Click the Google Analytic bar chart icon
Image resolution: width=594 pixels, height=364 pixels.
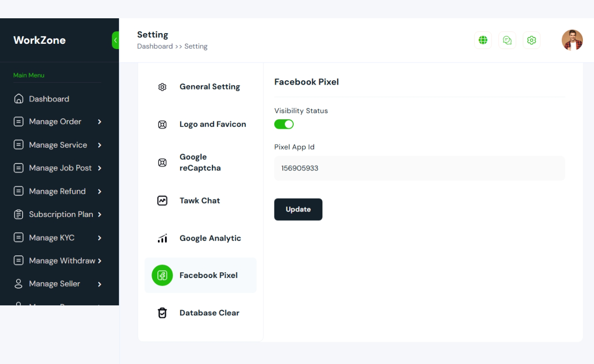pyautogui.click(x=162, y=238)
